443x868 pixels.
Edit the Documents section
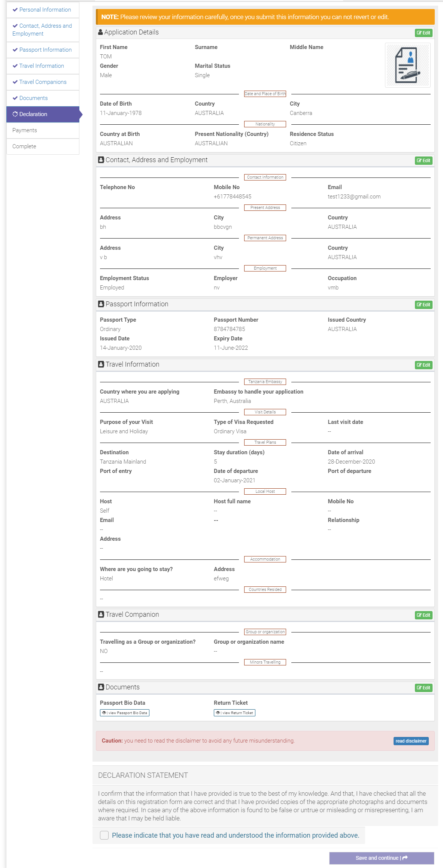(x=424, y=688)
